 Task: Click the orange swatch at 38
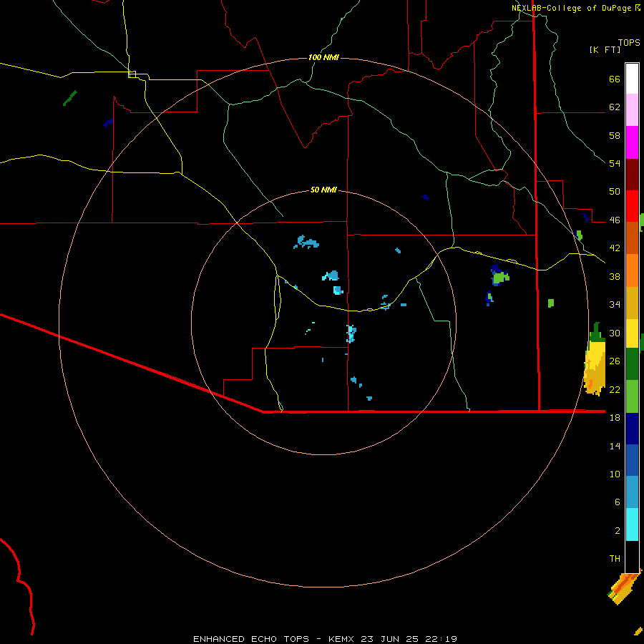tap(632, 270)
